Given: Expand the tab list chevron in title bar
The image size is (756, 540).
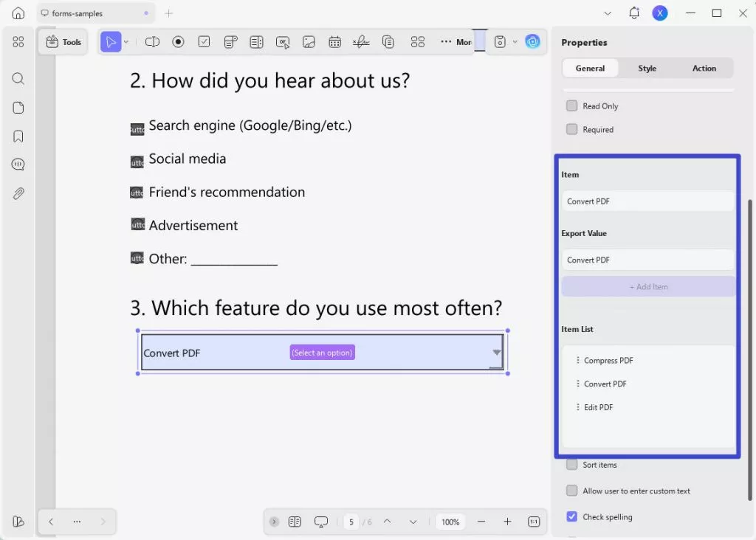Looking at the screenshot, I should click(x=608, y=13).
